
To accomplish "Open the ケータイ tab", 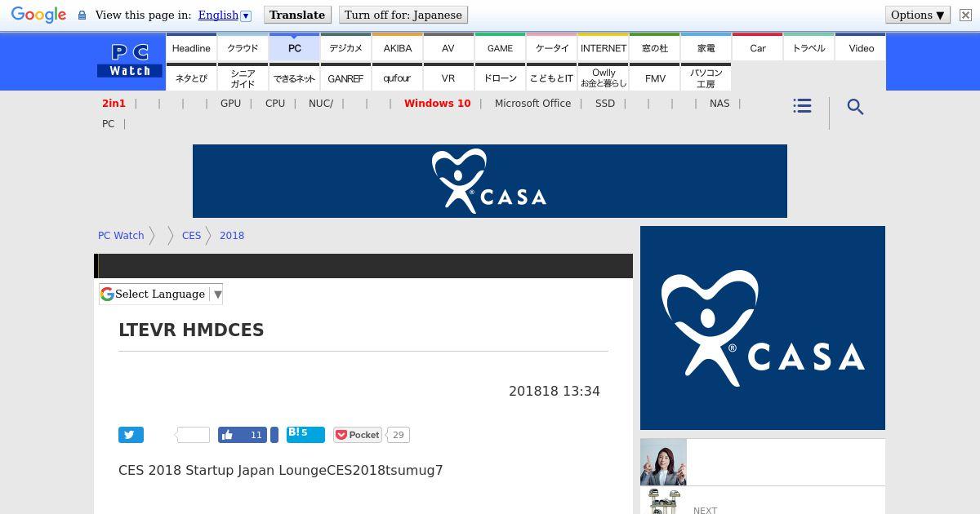I will [551, 47].
